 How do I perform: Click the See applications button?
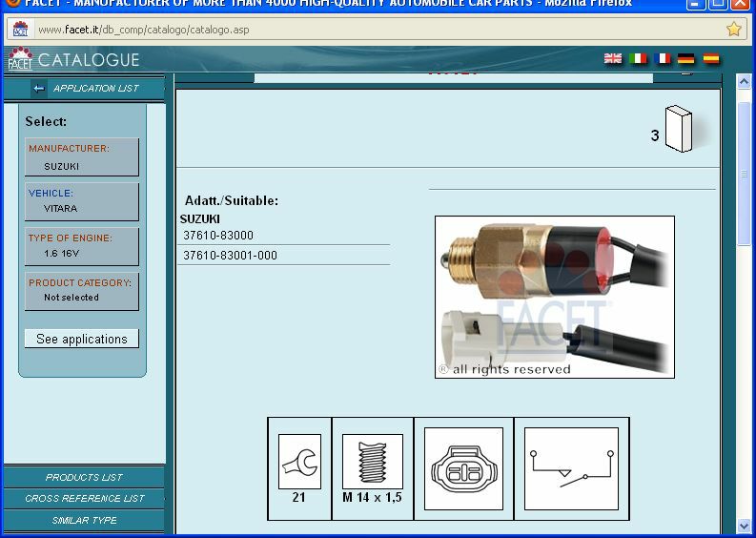click(81, 339)
